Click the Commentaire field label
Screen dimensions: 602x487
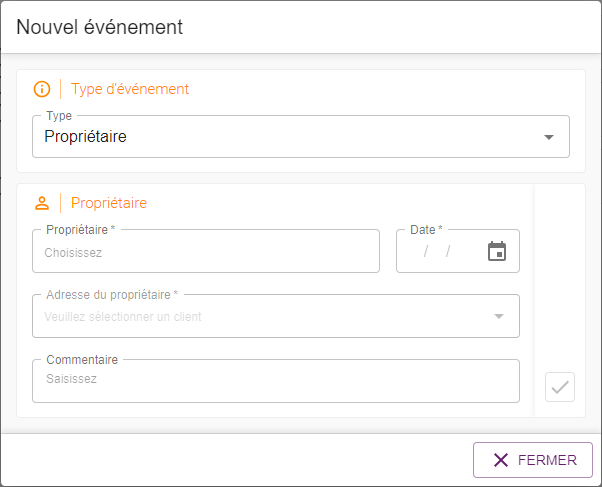click(x=82, y=359)
